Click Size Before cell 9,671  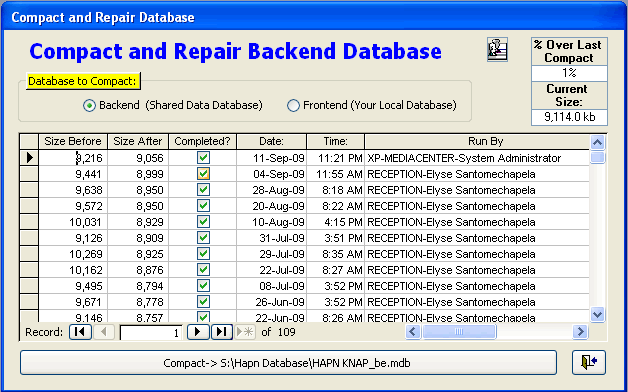(x=73, y=302)
